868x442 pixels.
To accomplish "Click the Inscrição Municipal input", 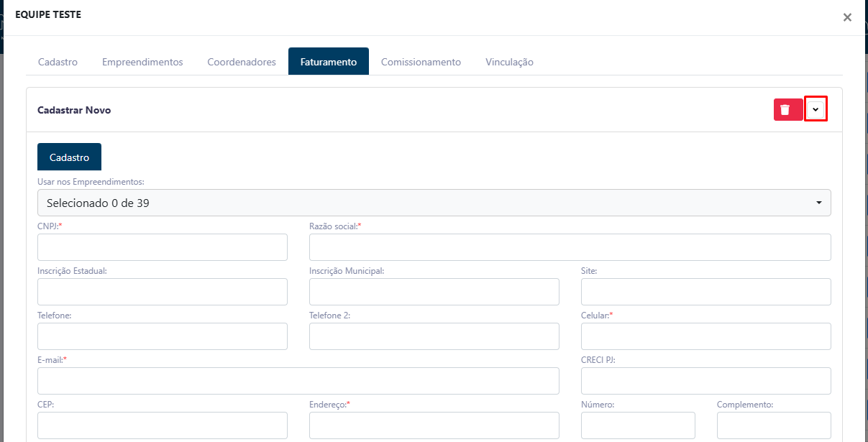I will [x=434, y=292].
